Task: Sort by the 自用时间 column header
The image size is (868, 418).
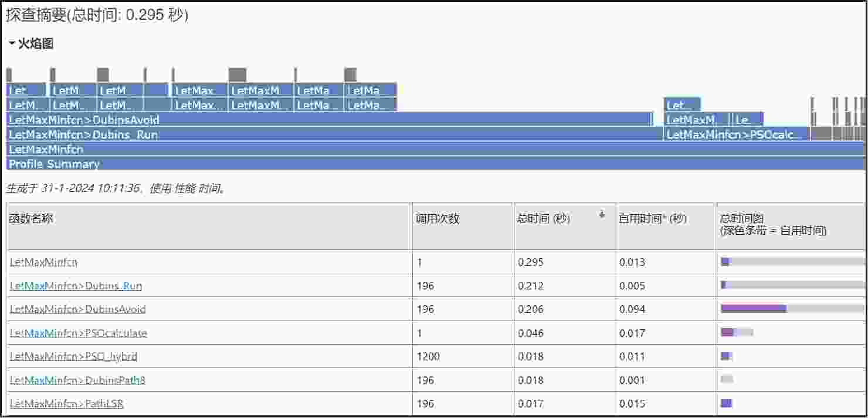Action: coord(652,219)
